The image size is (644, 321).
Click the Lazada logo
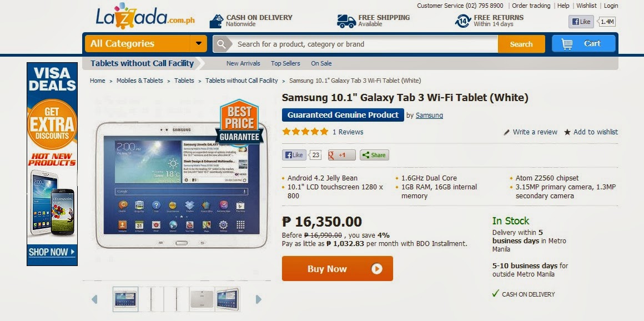[145, 17]
